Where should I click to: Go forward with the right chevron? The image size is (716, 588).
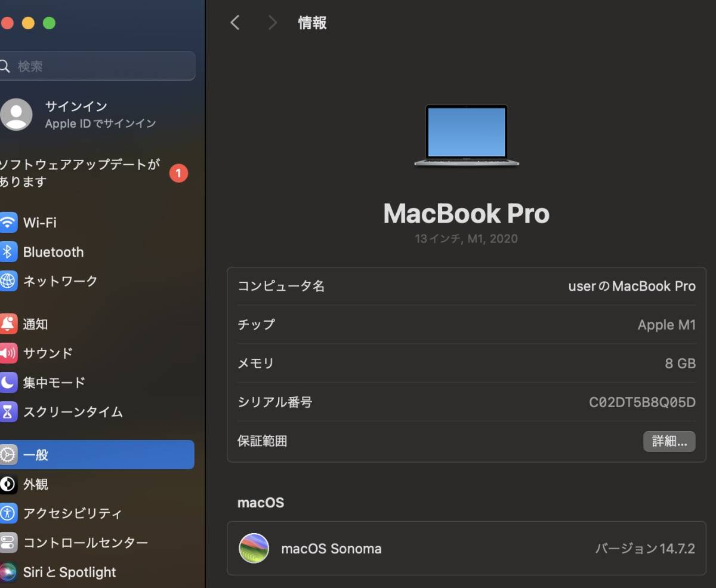coord(272,23)
